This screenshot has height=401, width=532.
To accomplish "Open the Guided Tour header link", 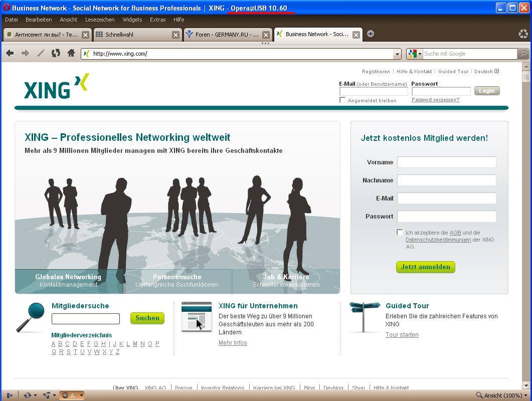I will pos(453,71).
